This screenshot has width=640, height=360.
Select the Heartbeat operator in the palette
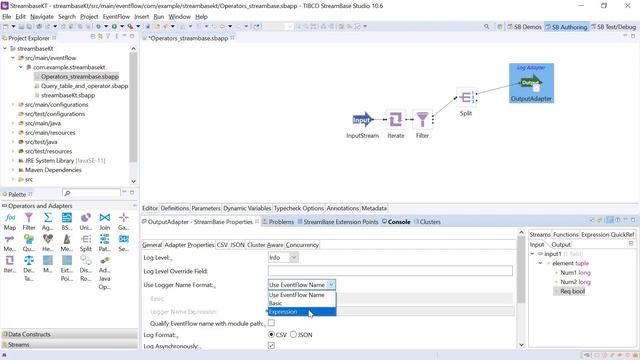(48, 243)
